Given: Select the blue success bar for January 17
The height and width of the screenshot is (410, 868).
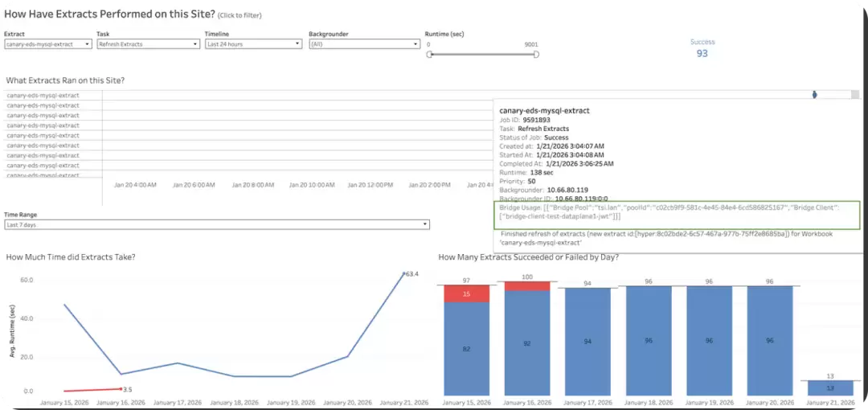Looking at the screenshot, I should click(x=588, y=342).
